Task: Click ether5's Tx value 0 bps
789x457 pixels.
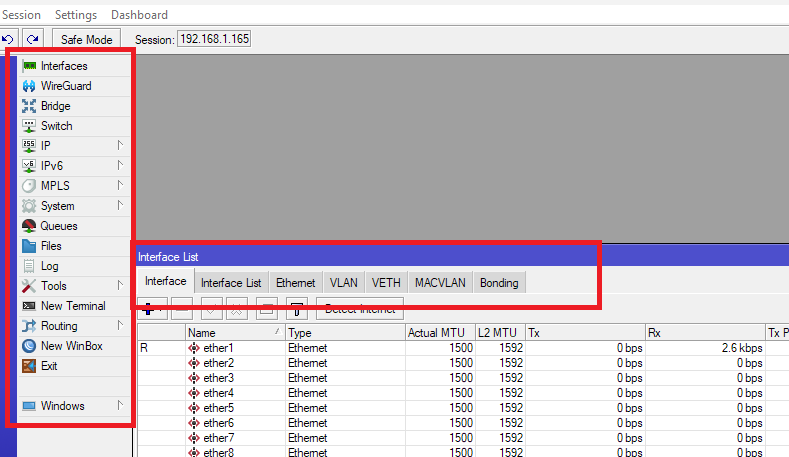Action: pyautogui.click(x=629, y=408)
